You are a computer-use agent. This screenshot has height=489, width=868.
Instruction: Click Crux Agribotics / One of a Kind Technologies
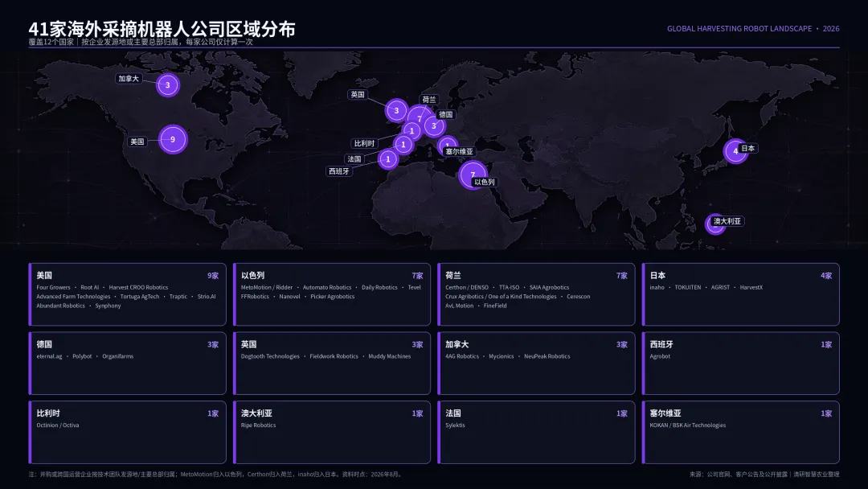[x=501, y=297]
